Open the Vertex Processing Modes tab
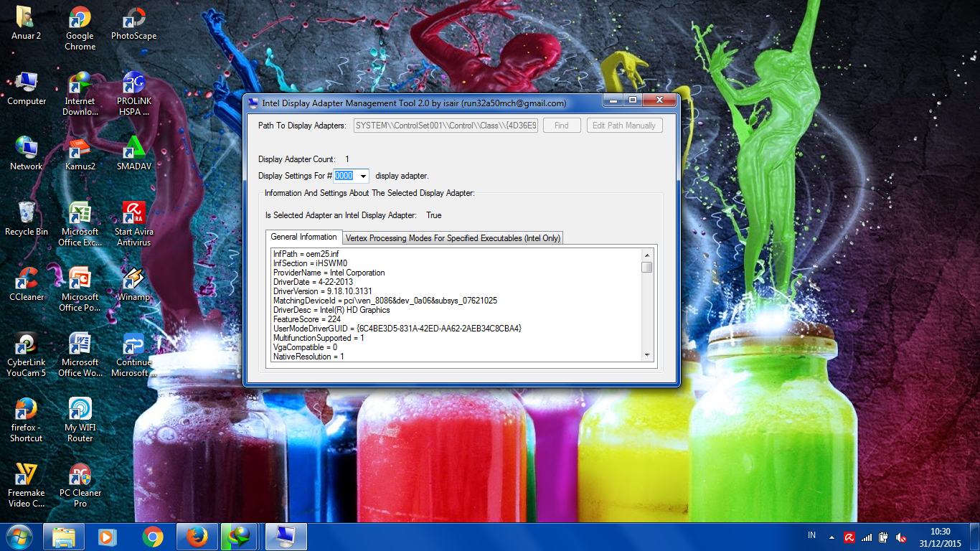The image size is (980, 551). click(453, 237)
